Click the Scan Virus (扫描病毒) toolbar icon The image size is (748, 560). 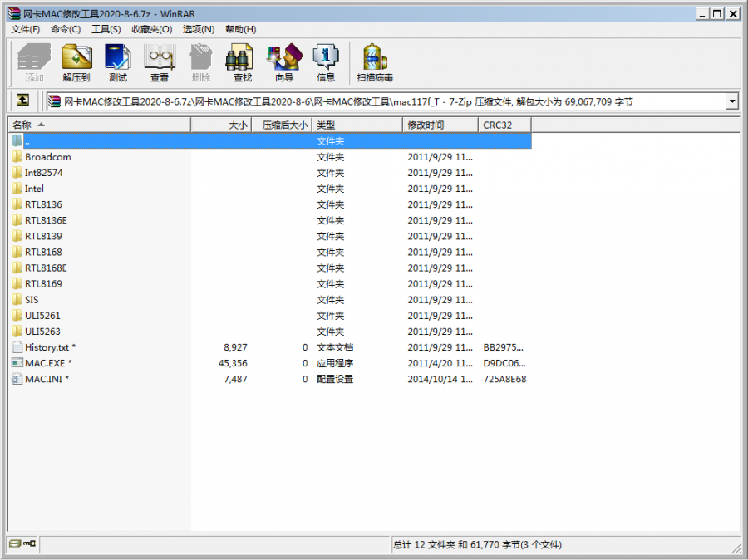pos(375,57)
